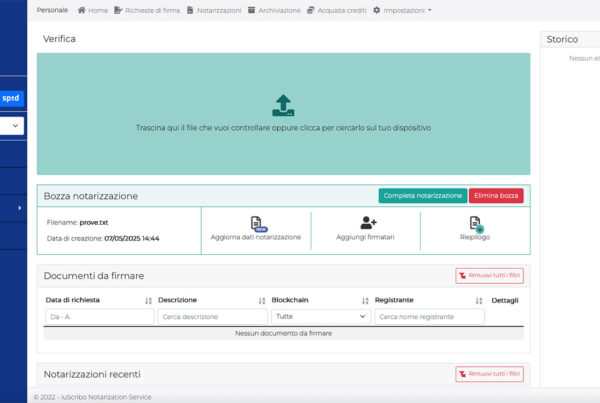Open the Blockchain Tutte dropdown
The height and width of the screenshot is (403, 600).
pyautogui.click(x=321, y=317)
